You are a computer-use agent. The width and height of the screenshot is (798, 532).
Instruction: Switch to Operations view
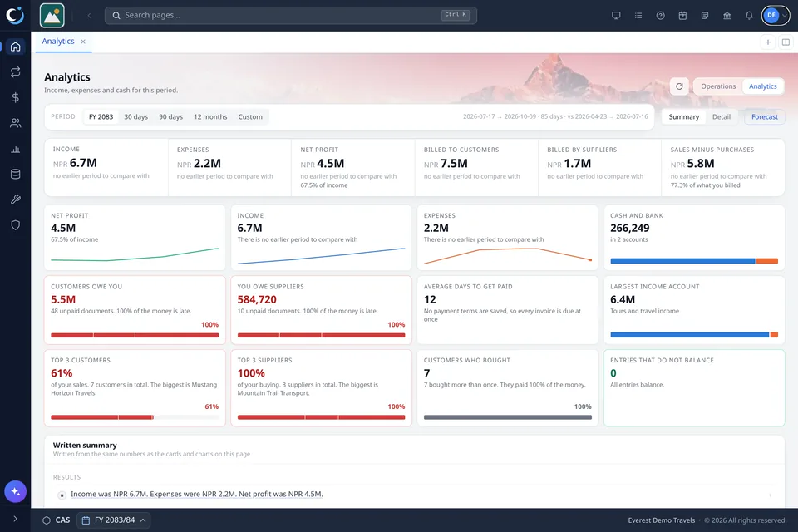pyautogui.click(x=718, y=86)
